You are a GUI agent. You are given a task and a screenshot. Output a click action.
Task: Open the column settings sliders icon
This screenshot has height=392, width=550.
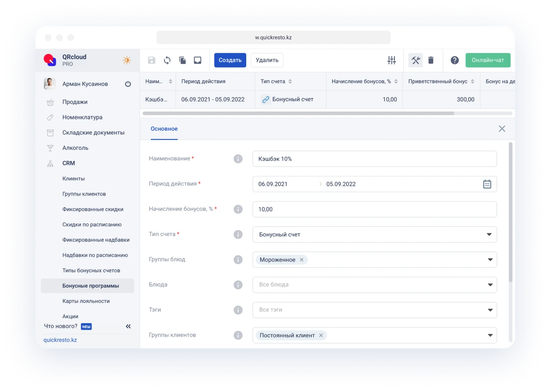(x=391, y=60)
